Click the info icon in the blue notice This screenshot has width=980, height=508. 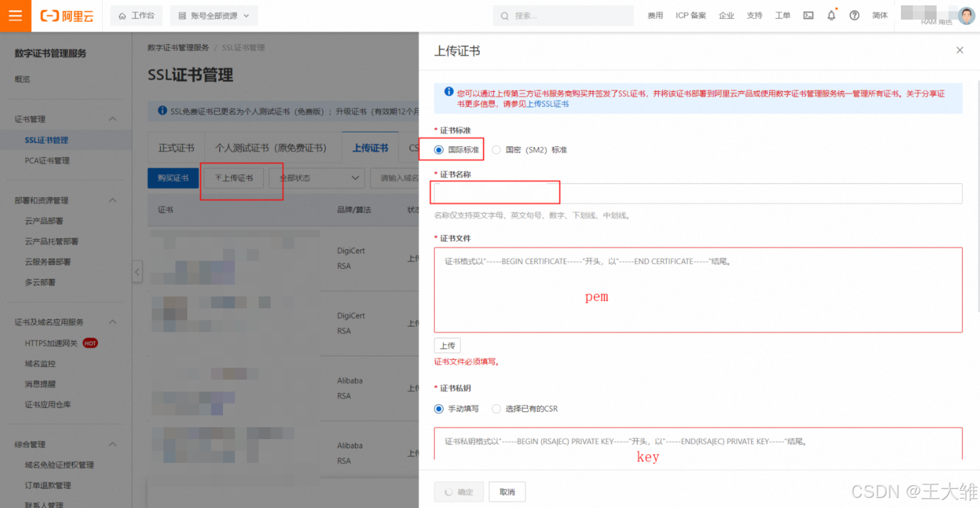click(449, 91)
